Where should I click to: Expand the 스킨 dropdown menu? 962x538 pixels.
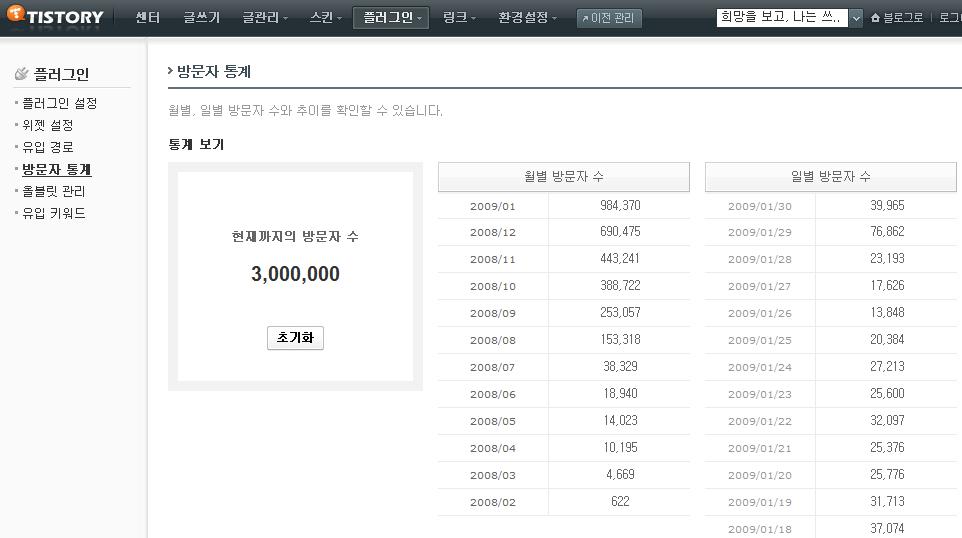(325, 17)
